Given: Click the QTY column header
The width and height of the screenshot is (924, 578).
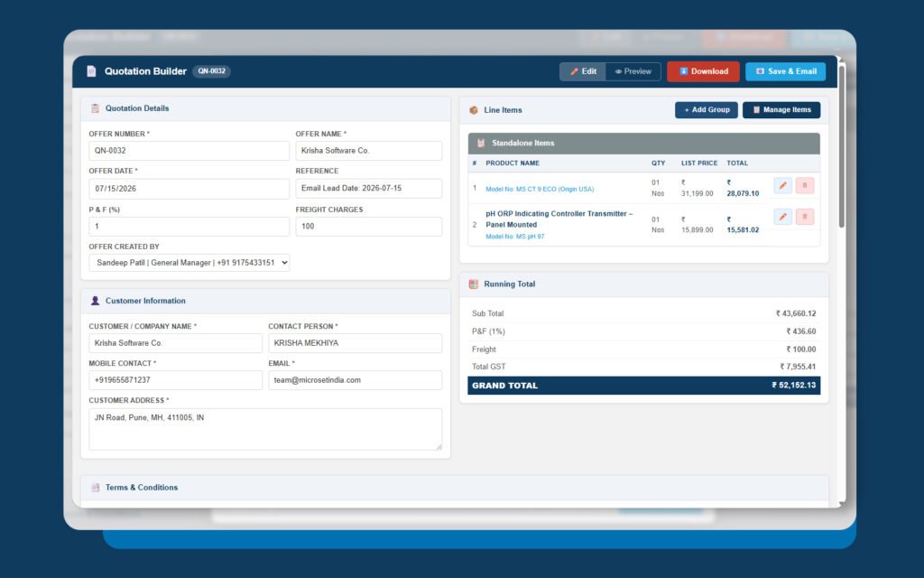Looking at the screenshot, I should [x=658, y=163].
